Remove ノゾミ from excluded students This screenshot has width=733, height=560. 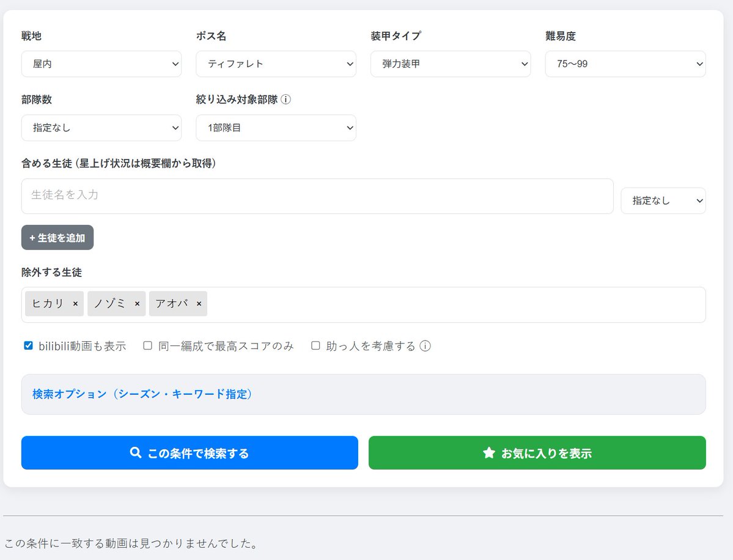point(137,304)
